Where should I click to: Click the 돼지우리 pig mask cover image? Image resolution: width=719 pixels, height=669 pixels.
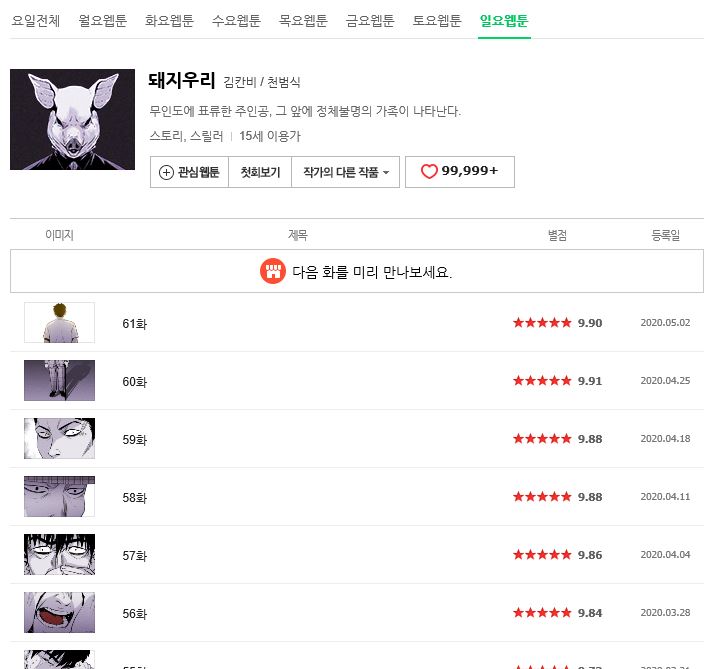(72, 119)
